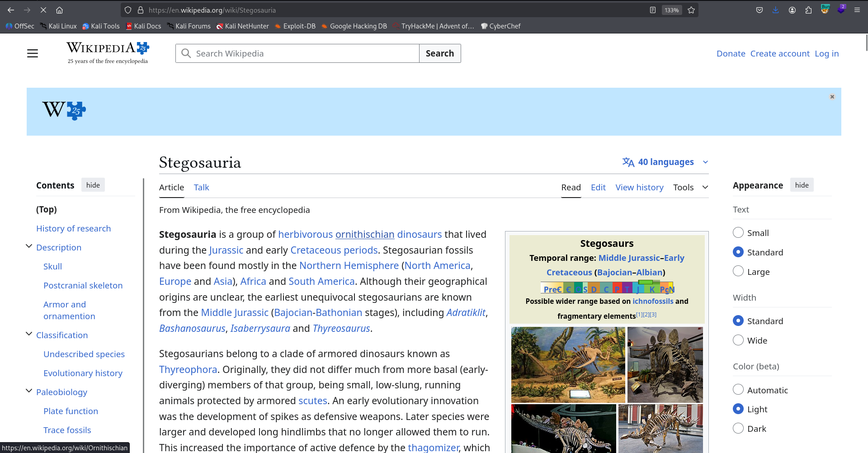Open the Tools dropdown menu

tap(690, 187)
